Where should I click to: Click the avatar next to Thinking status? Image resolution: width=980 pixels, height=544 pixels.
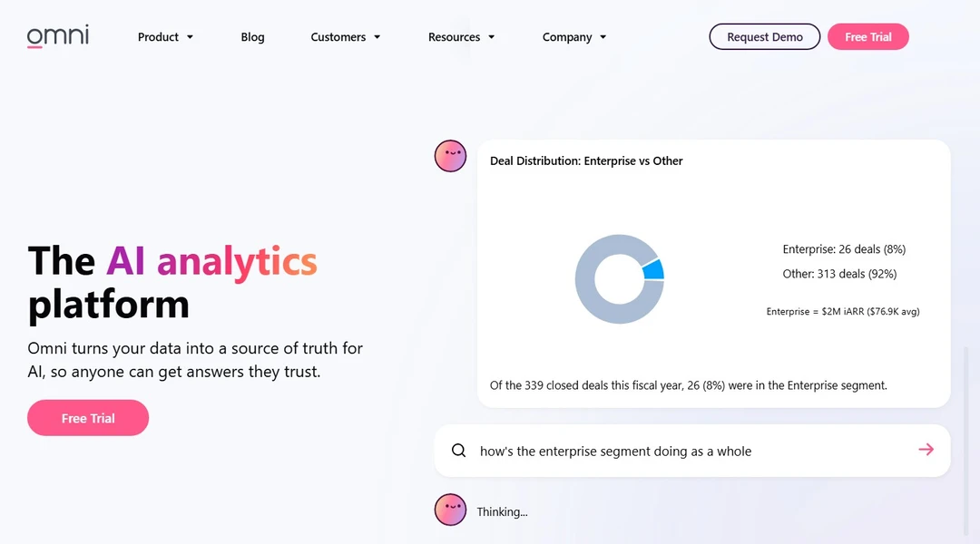click(x=450, y=510)
